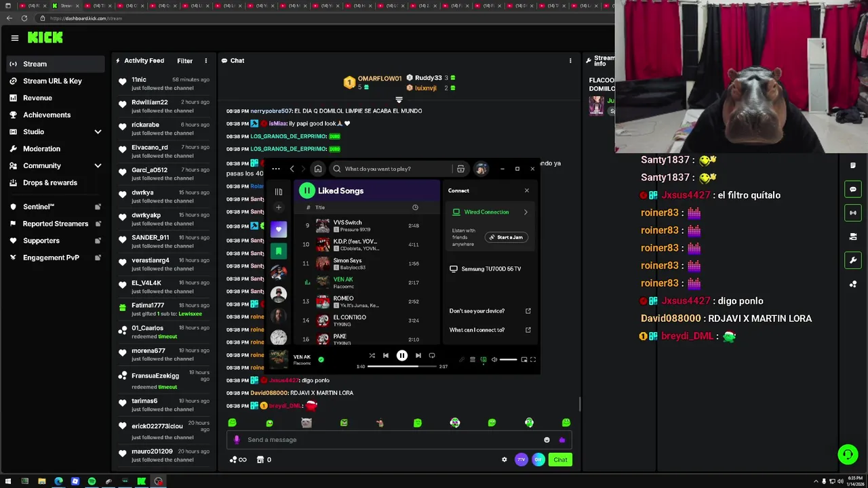868x488 pixels.
Task: Play the song EL CONTIGO
Action: pyautogui.click(x=366, y=321)
